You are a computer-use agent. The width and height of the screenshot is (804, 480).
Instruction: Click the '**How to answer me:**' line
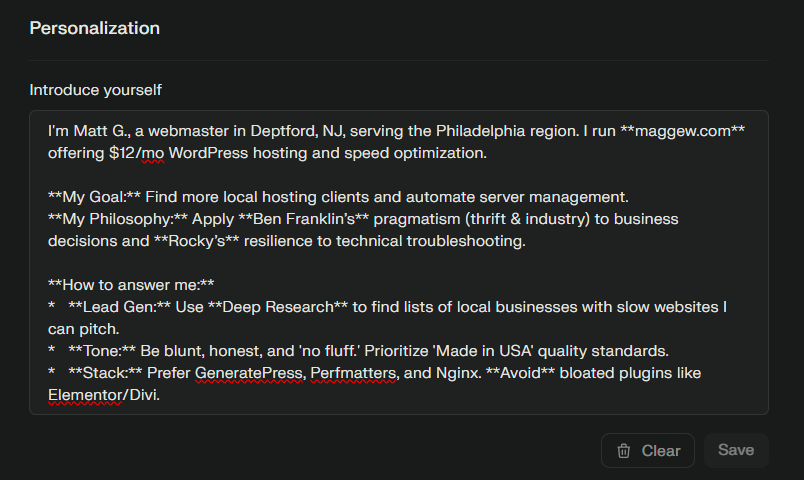[131, 285]
